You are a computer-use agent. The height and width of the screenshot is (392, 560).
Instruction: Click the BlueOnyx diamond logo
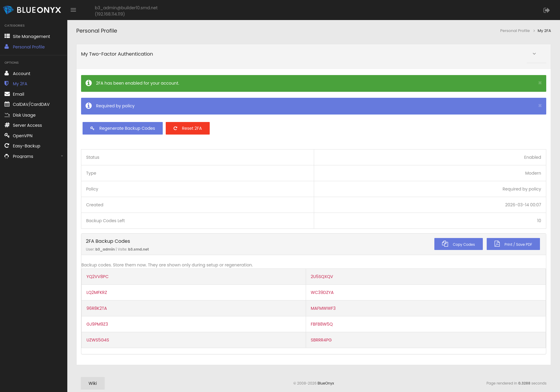8,10
